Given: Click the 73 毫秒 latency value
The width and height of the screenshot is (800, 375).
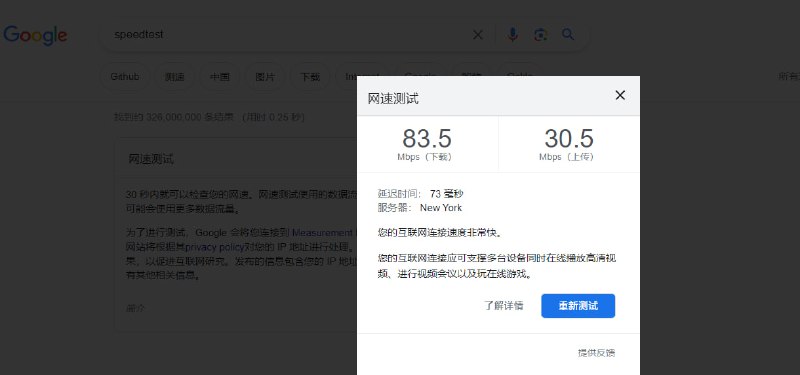Looking at the screenshot, I should [x=446, y=194].
